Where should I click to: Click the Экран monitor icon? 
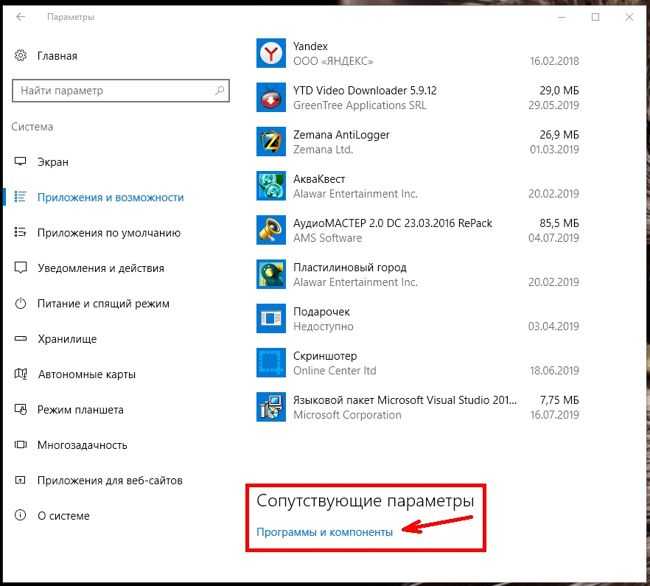20,161
